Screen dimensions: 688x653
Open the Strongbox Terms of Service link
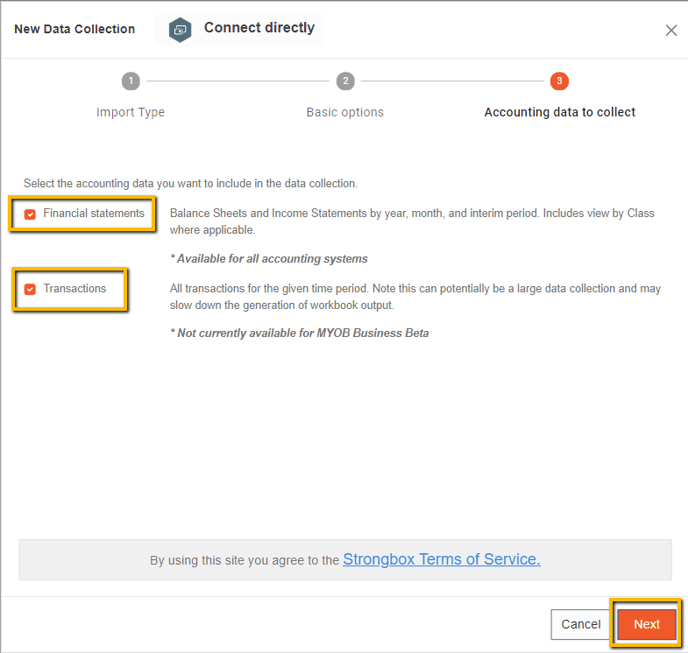click(441, 560)
